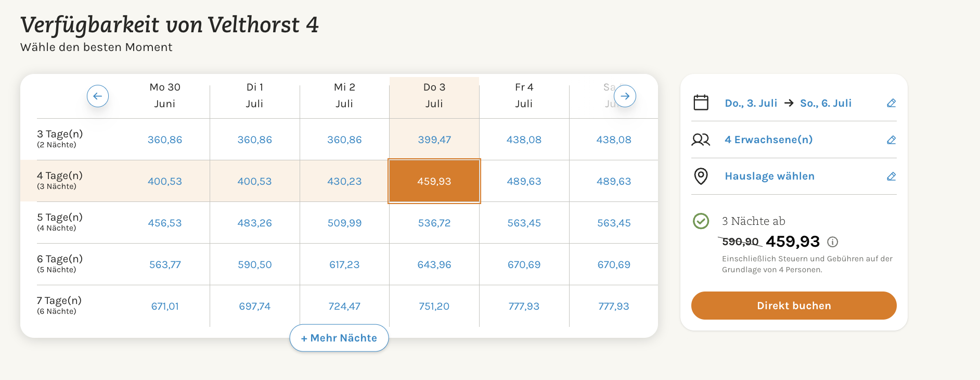Screen dimensions: 980x380
Task: Select 5 Tage price 563,45 on Fr 4
Action: [524, 223]
